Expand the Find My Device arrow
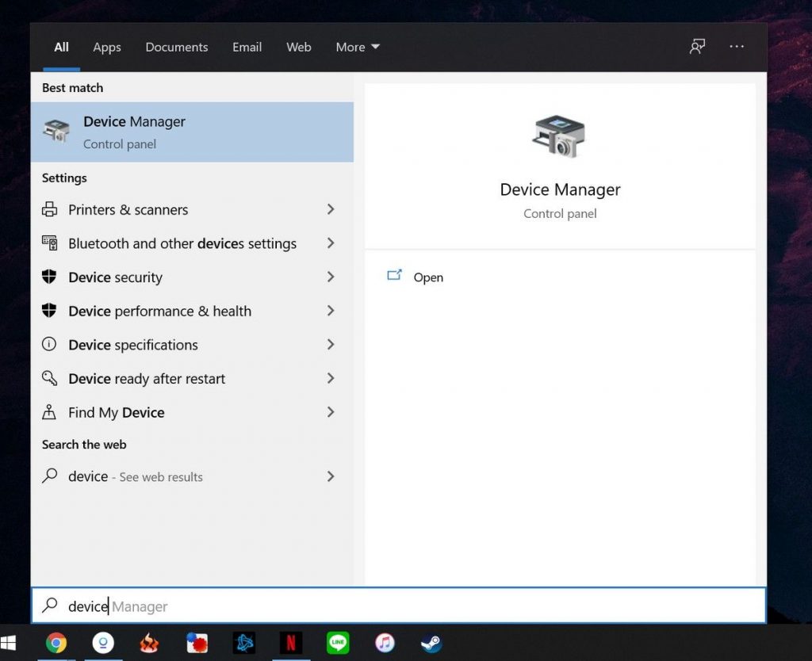 331,412
